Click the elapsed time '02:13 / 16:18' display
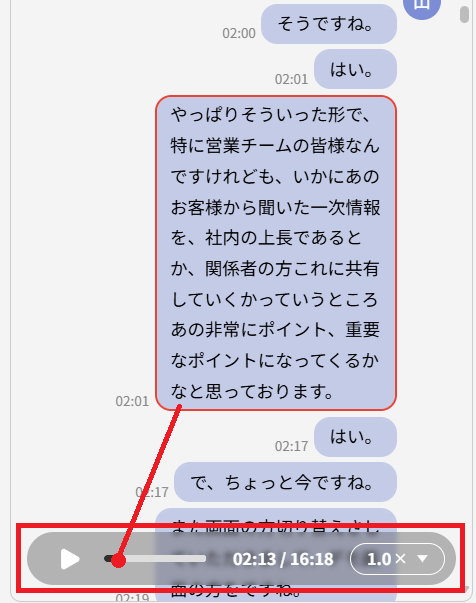This screenshot has width=476, height=603. (283, 559)
